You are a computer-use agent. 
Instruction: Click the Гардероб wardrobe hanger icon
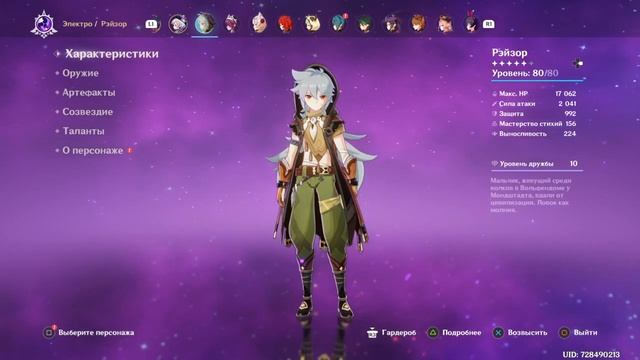(x=372, y=333)
